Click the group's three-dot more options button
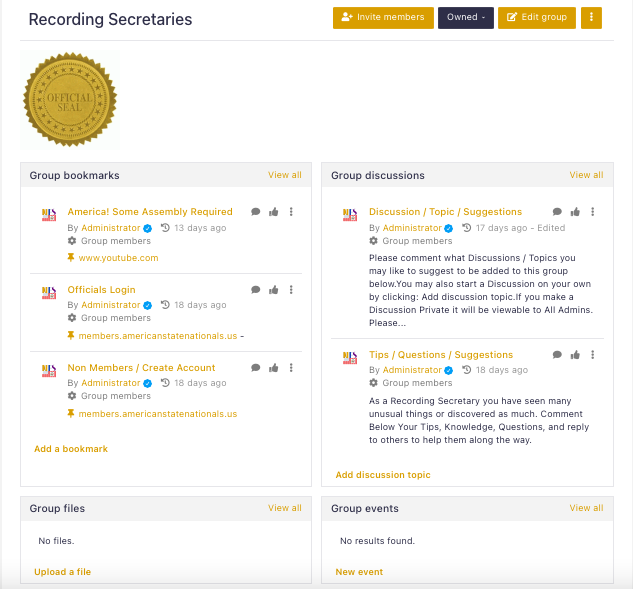 [591, 17]
